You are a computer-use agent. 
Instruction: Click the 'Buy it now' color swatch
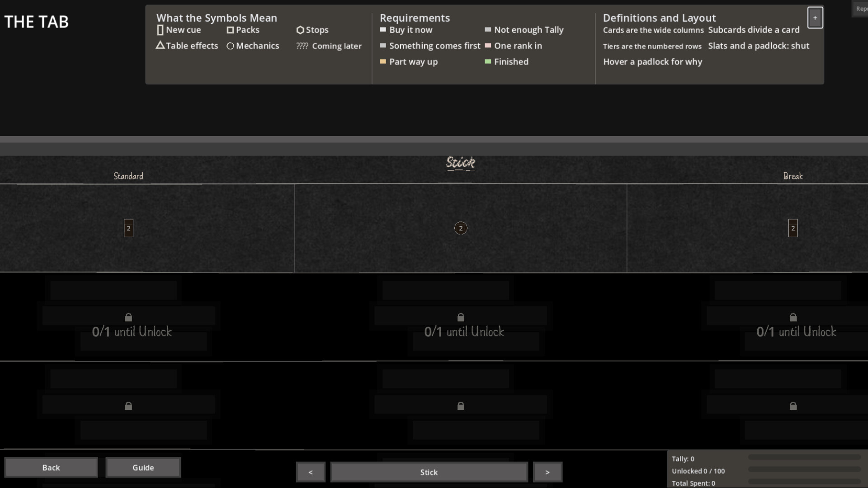coord(383,29)
